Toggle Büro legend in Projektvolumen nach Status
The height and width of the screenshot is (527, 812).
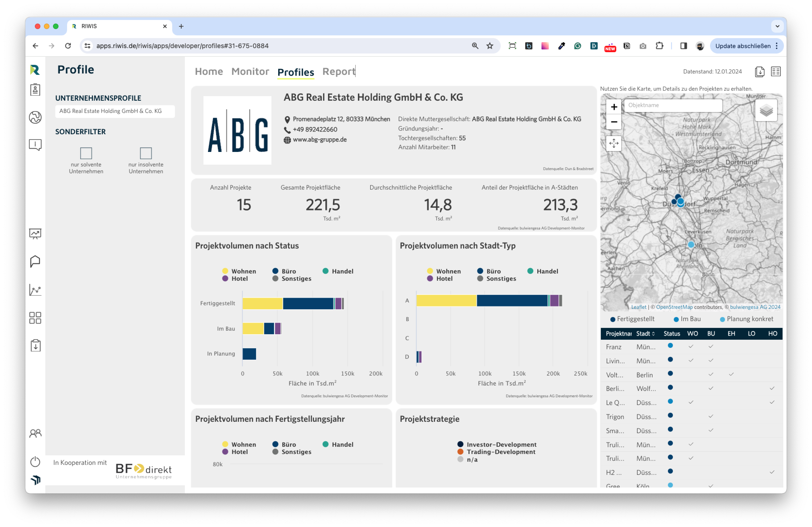[284, 271]
